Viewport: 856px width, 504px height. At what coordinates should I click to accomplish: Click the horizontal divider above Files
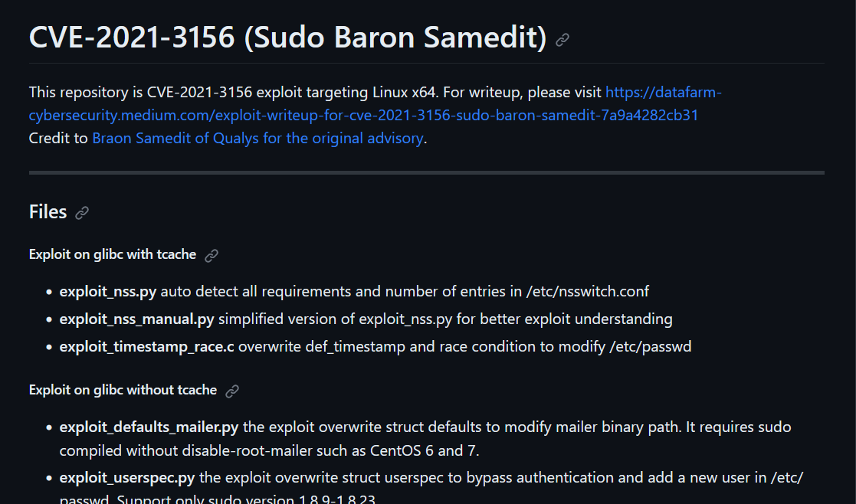click(x=426, y=173)
